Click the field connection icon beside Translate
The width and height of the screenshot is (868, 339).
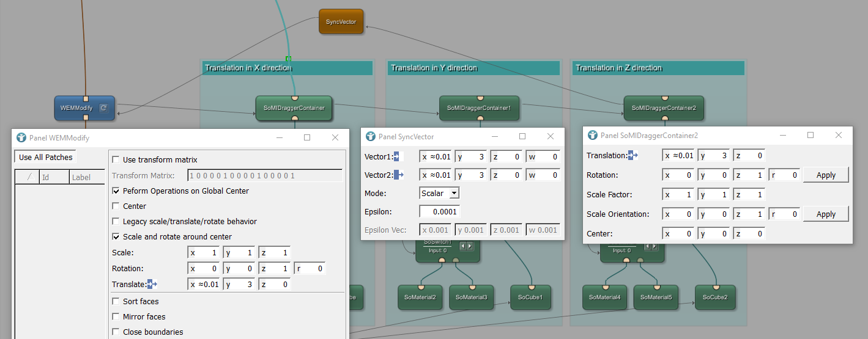pos(152,284)
